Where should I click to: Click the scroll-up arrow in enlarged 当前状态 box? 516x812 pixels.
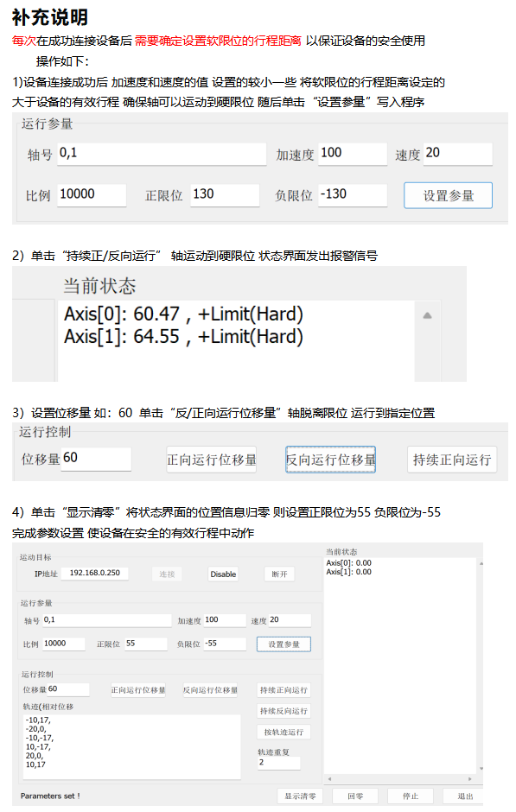click(x=427, y=315)
